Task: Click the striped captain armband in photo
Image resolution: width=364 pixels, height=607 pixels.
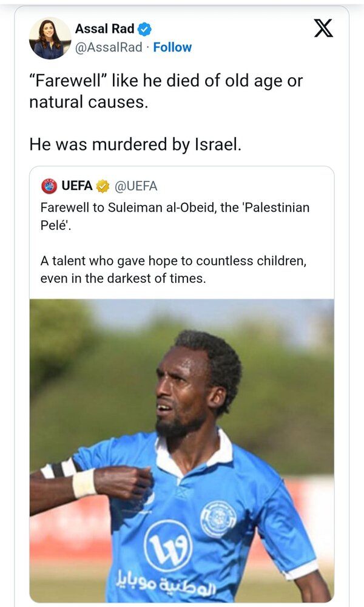Action: pos(59,468)
